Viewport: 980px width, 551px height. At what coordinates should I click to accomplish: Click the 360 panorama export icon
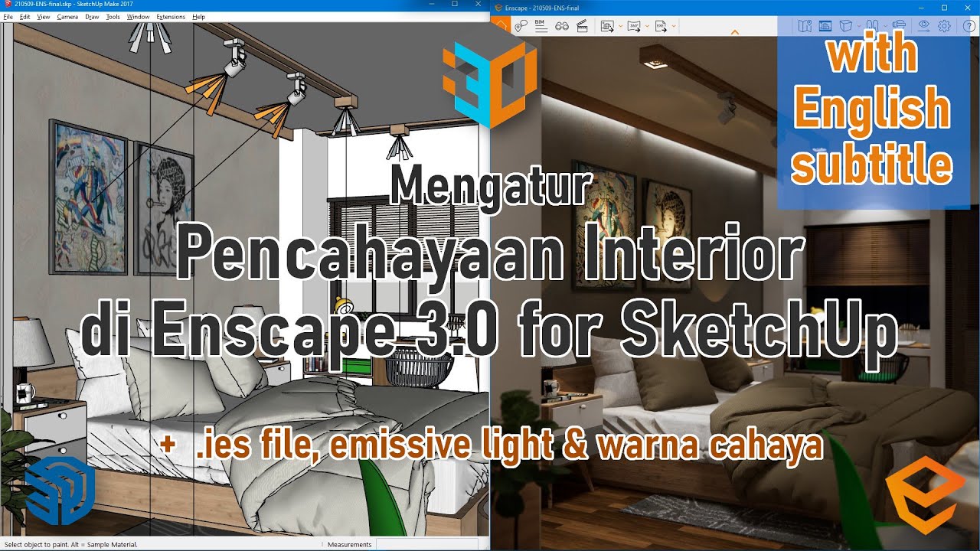tap(635, 26)
